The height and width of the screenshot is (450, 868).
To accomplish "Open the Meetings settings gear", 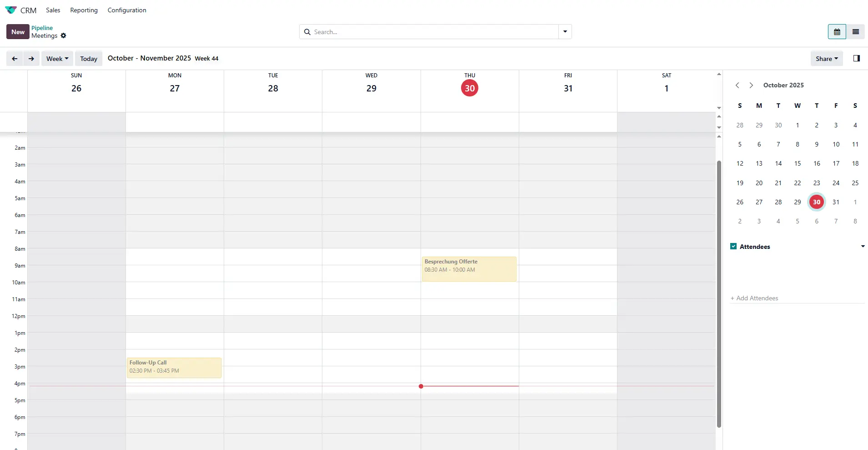I will 63,35.
